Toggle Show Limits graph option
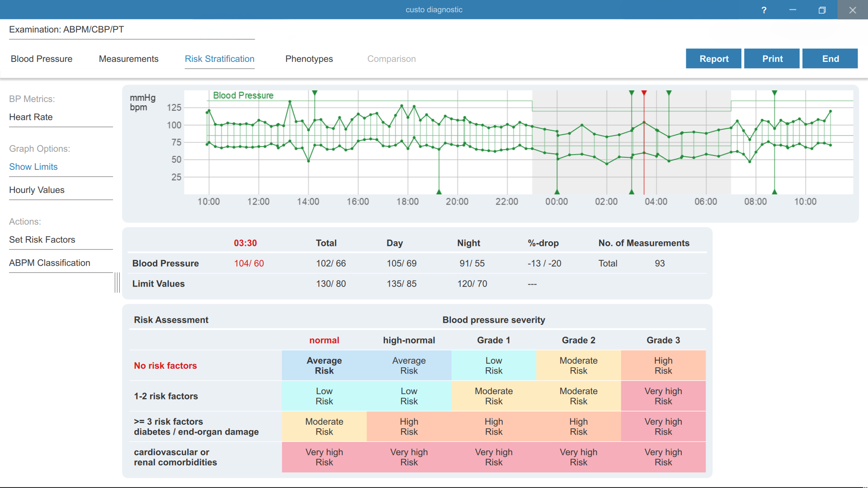 (x=33, y=167)
